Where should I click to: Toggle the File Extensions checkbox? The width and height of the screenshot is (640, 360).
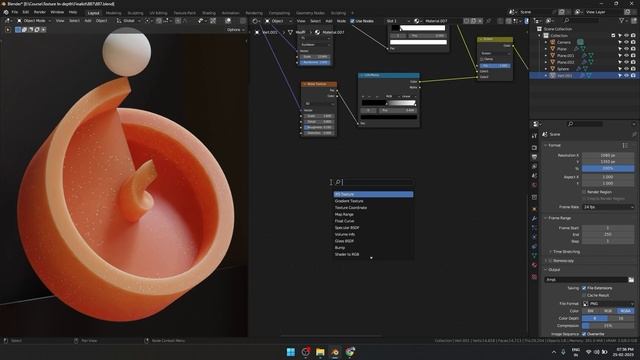(584, 288)
